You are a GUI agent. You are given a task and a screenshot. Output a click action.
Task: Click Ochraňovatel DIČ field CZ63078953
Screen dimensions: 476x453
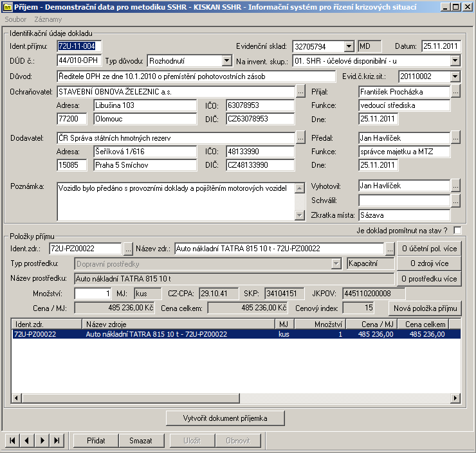pos(260,119)
